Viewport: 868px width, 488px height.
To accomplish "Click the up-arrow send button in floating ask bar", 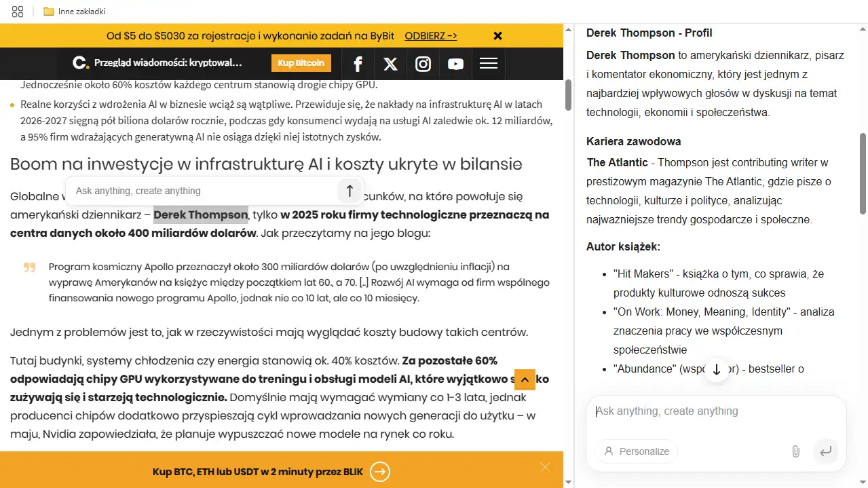I will [350, 191].
